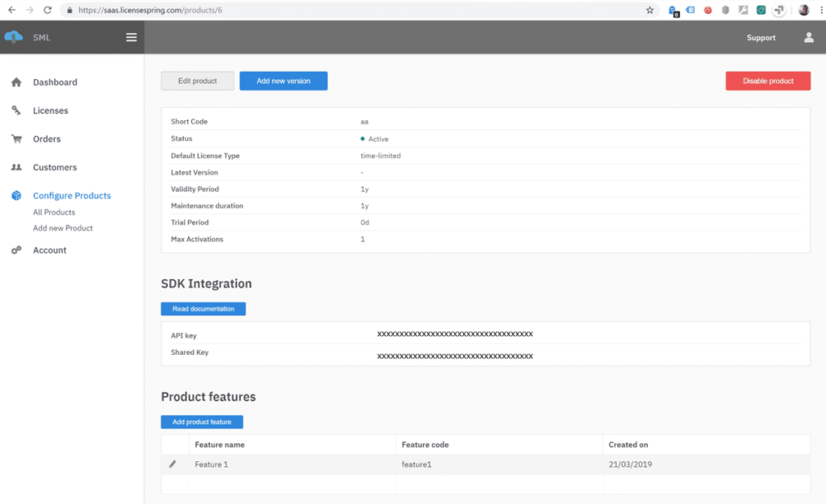Select the Licenses key icon in sidebar
The image size is (826, 504).
click(16, 110)
